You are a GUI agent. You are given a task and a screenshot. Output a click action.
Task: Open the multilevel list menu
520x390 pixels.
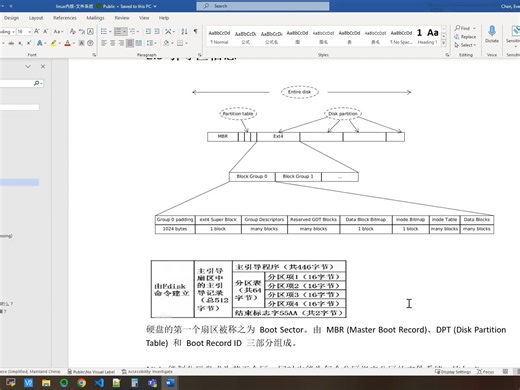coord(133,31)
